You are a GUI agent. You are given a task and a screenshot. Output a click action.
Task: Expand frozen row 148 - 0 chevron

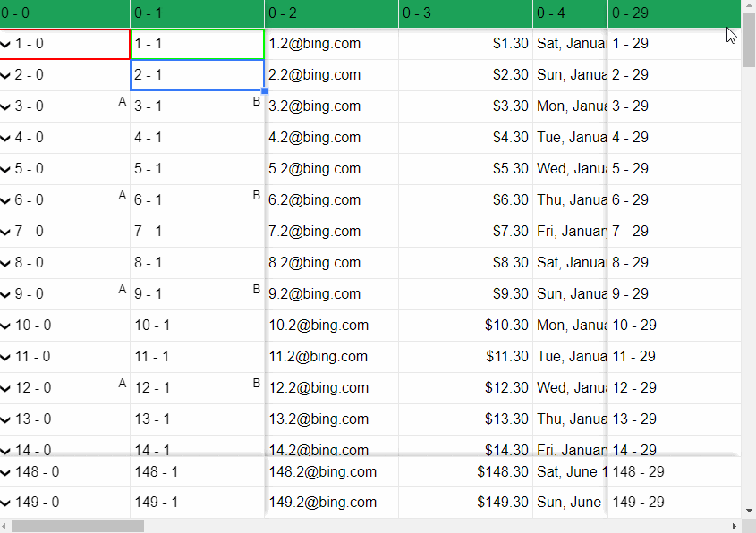(x=6, y=472)
